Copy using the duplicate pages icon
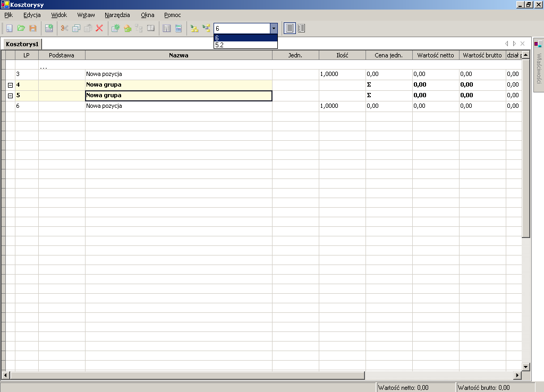544x392 pixels. [x=76, y=29]
